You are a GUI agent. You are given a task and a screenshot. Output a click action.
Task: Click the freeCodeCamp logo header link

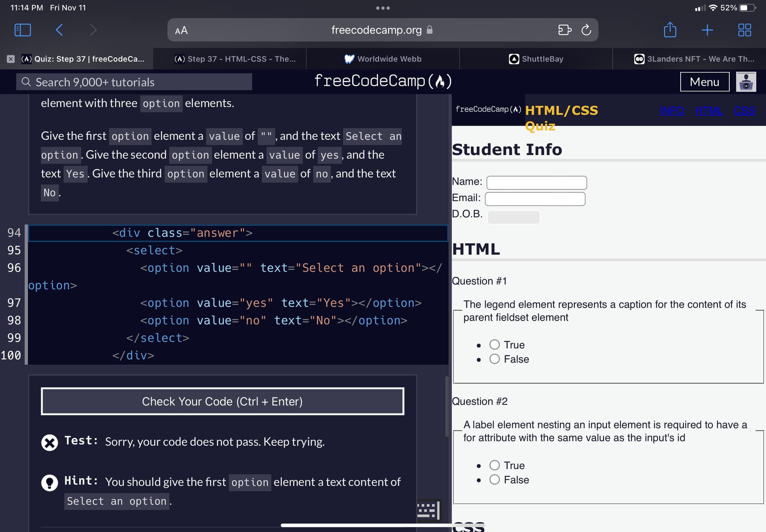coord(383,81)
